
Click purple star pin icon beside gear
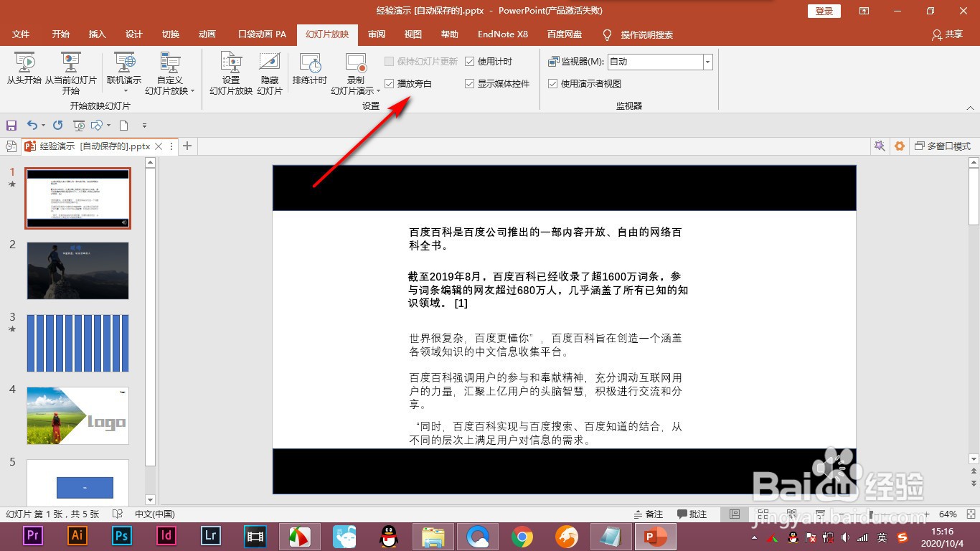879,146
